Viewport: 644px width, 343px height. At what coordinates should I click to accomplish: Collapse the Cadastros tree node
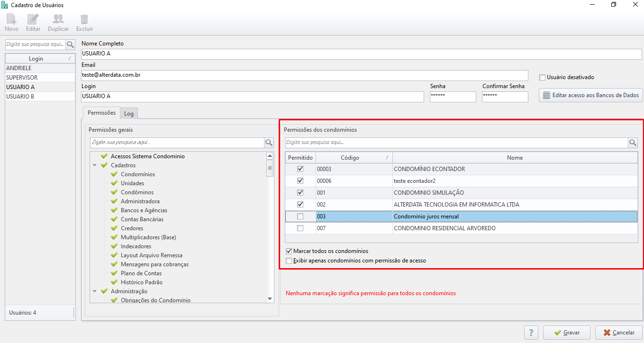point(95,165)
